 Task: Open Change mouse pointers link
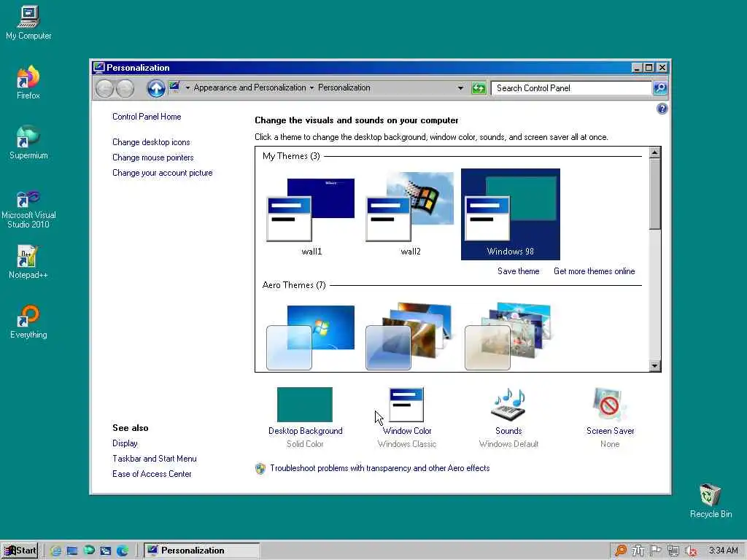point(153,157)
